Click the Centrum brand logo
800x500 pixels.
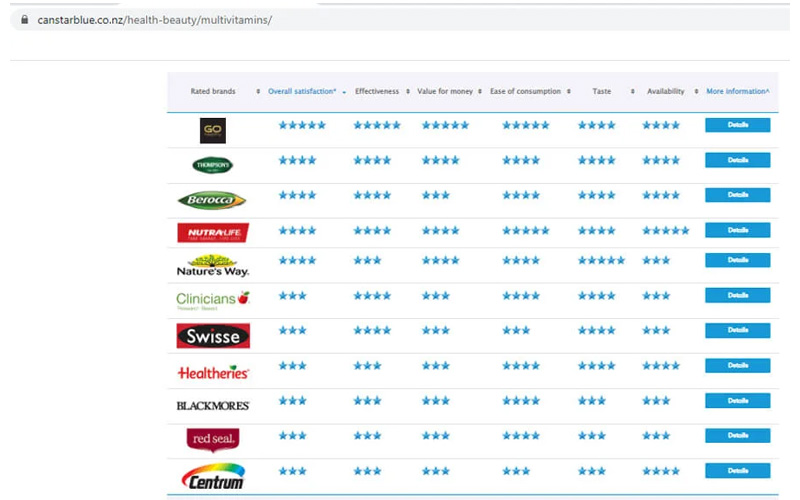click(x=213, y=476)
